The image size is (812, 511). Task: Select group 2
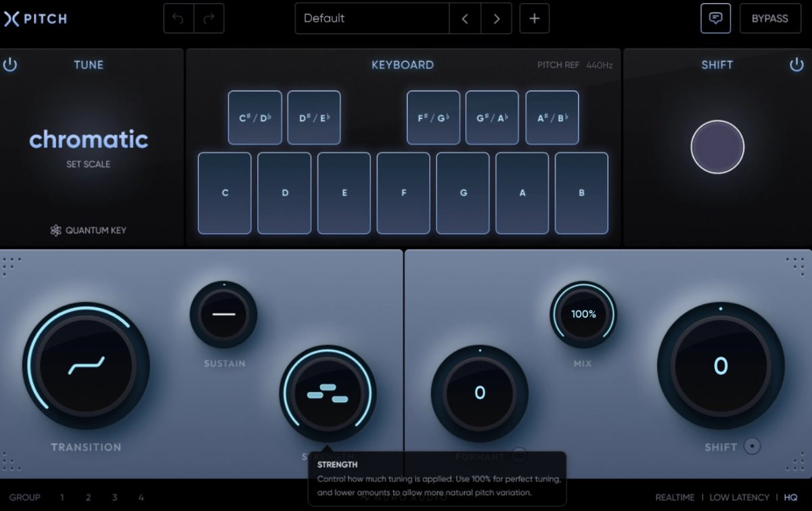point(88,497)
